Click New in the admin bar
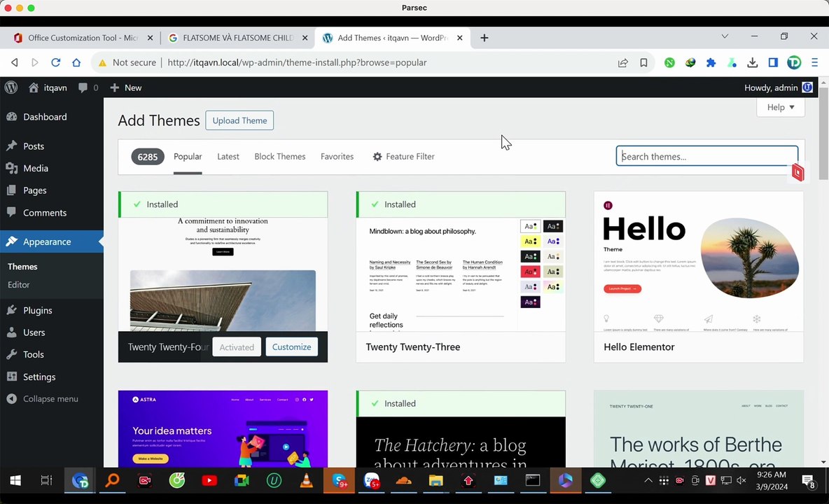The height and width of the screenshot is (504, 829). tap(126, 87)
